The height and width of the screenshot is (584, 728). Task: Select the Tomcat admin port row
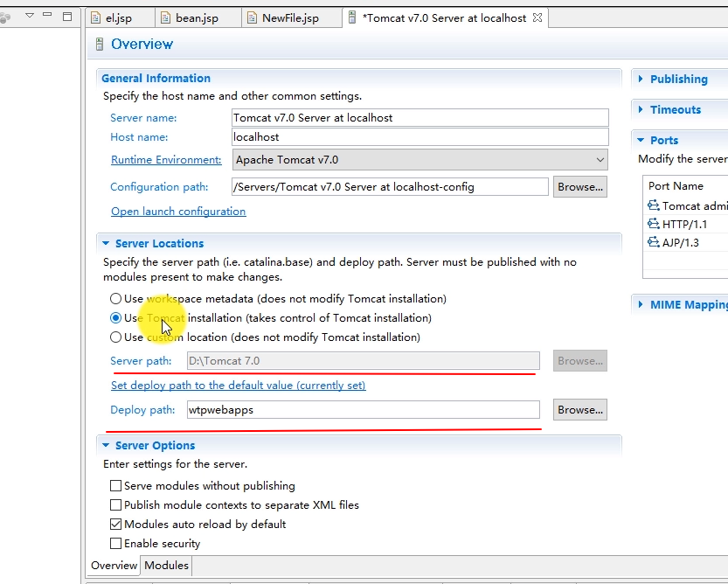click(686, 205)
